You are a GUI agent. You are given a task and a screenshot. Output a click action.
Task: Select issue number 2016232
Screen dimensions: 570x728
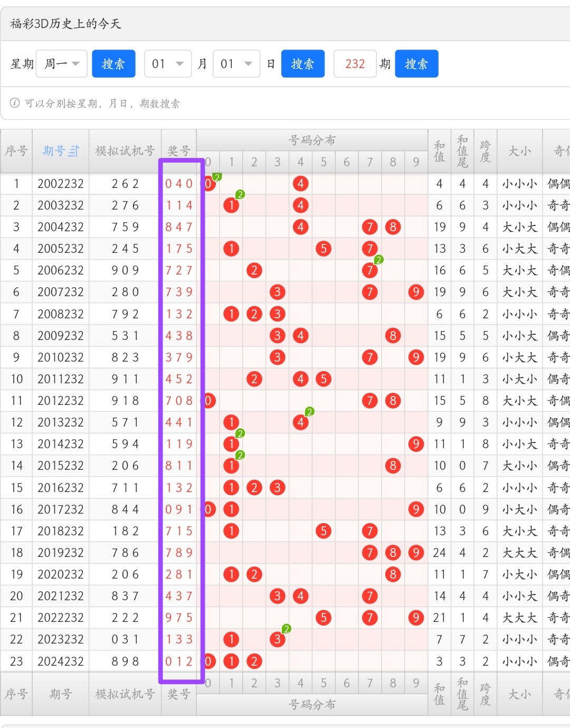61,488
